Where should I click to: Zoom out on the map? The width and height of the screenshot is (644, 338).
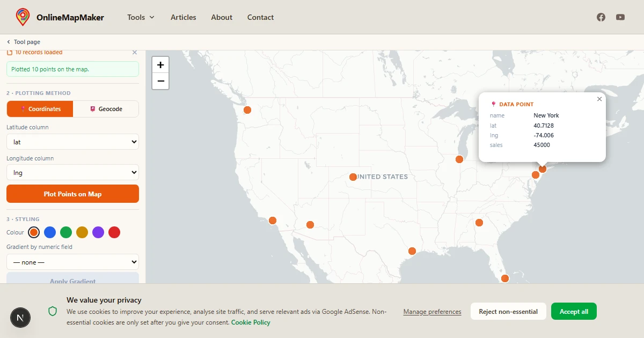[x=160, y=82]
